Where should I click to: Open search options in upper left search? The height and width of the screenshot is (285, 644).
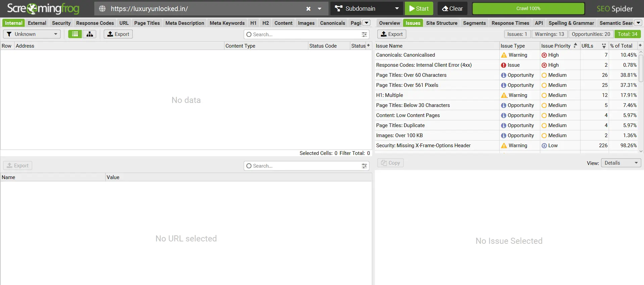tap(364, 34)
